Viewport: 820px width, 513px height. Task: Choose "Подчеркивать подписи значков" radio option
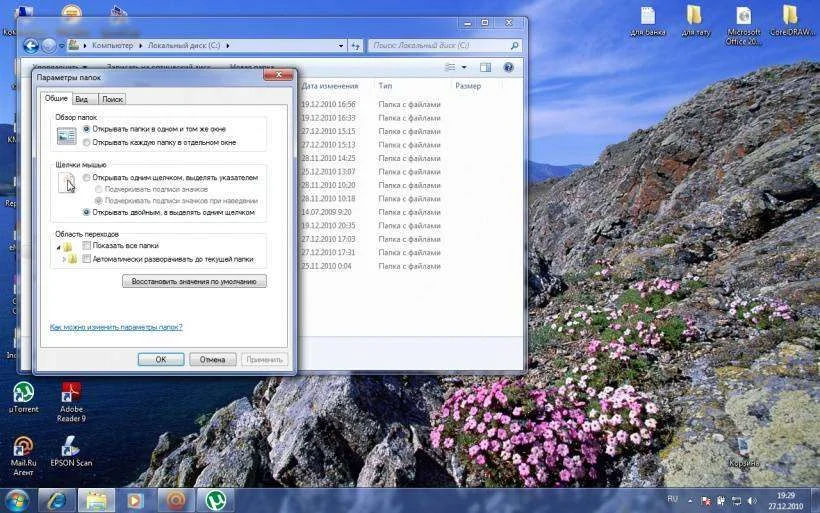coord(151,189)
